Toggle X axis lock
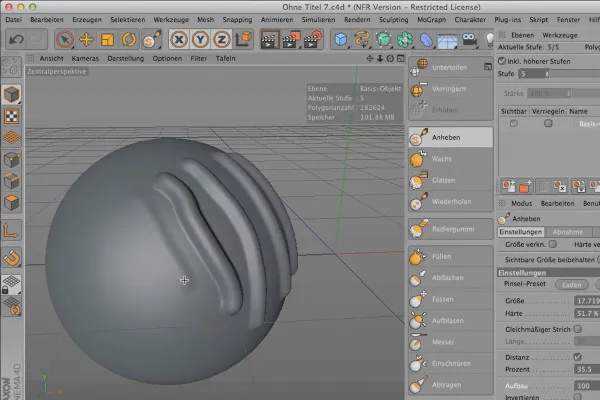Image resolution: width=600 pixels, height=400 pixels. (x=179, y=39)
